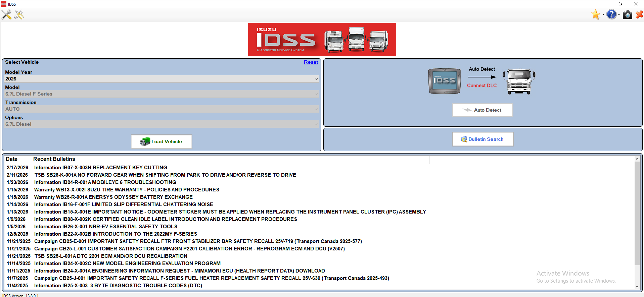The image size is (644, 297).
Task: Open IB25-X-003 3 Byte DTC bulletin
Action: pyautogui.click(x=118, y=286)
